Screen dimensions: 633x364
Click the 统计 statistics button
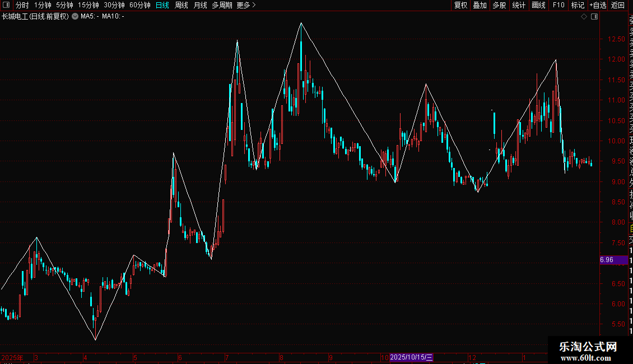(519, 5)
